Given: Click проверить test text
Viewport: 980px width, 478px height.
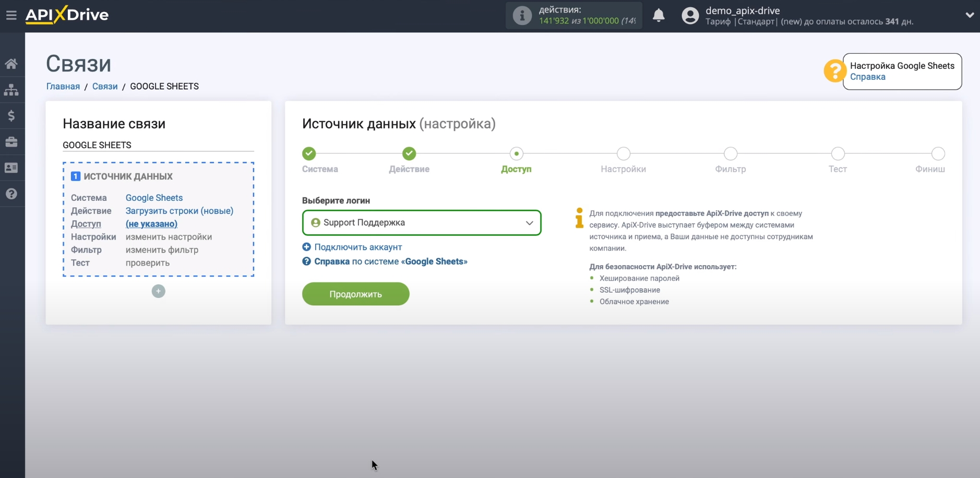Looking at the screenshot, I should 148,263.
